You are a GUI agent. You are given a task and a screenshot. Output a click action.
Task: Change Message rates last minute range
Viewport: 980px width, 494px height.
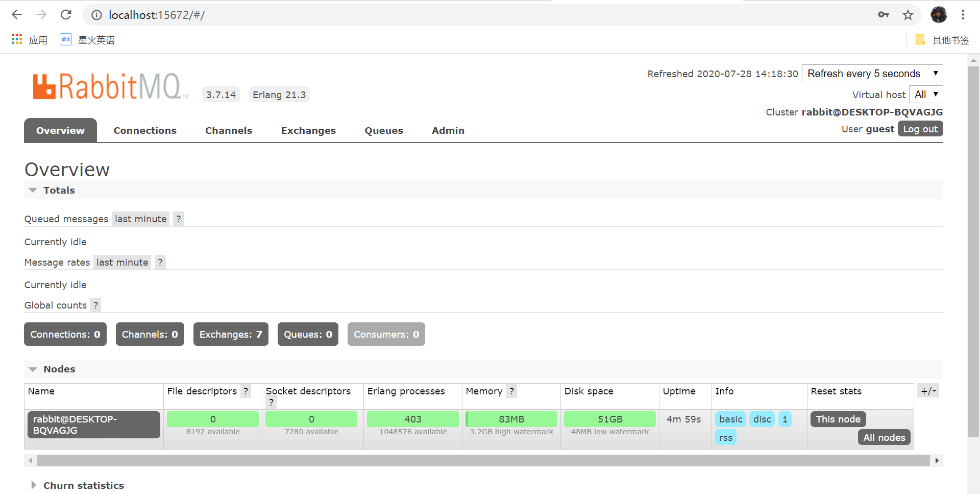122,262
